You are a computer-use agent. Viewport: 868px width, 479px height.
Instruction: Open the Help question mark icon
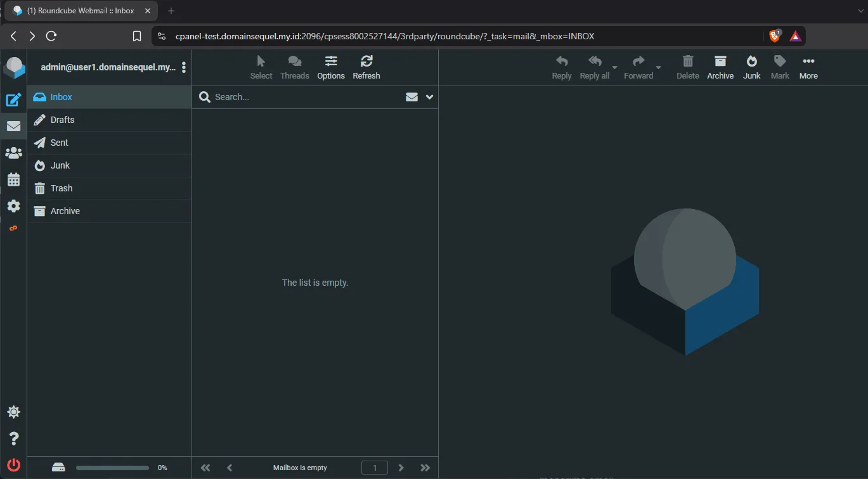click(13, 438)
